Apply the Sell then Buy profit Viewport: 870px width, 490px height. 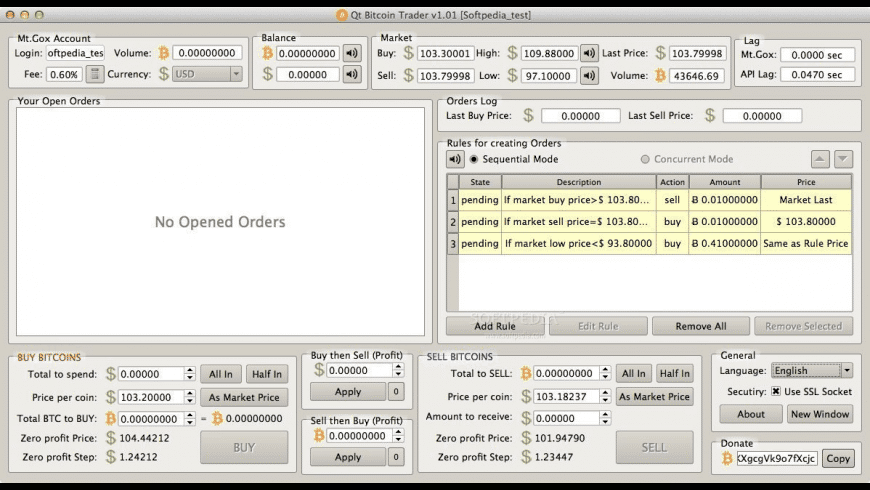(x=348, y=457)
